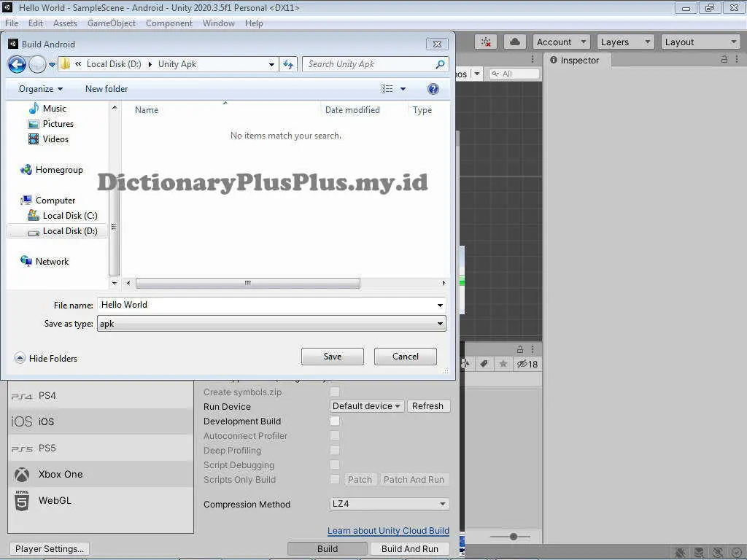Toggle Create symbols.zip checkbox
Screen dimensions: 747x560
pos(335,392)
